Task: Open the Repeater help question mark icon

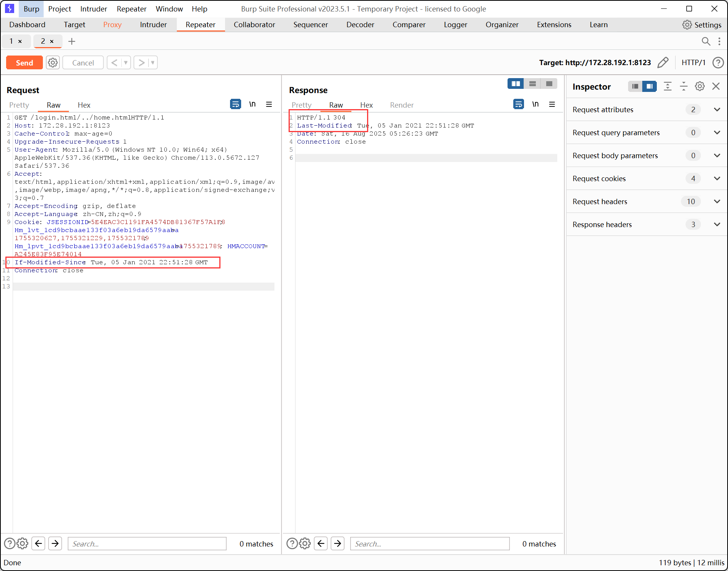Action: click(718, 62)
